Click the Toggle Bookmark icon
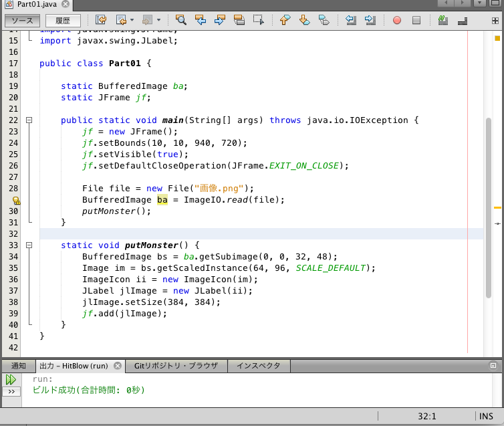The height and width of the screenshot is (426, 504). (x=324, y=20)
